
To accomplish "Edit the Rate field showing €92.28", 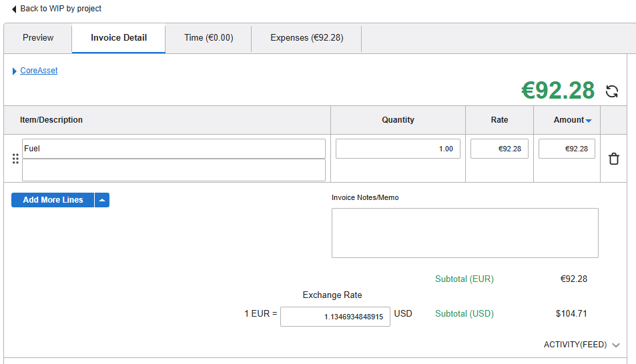I will point(499,149).
